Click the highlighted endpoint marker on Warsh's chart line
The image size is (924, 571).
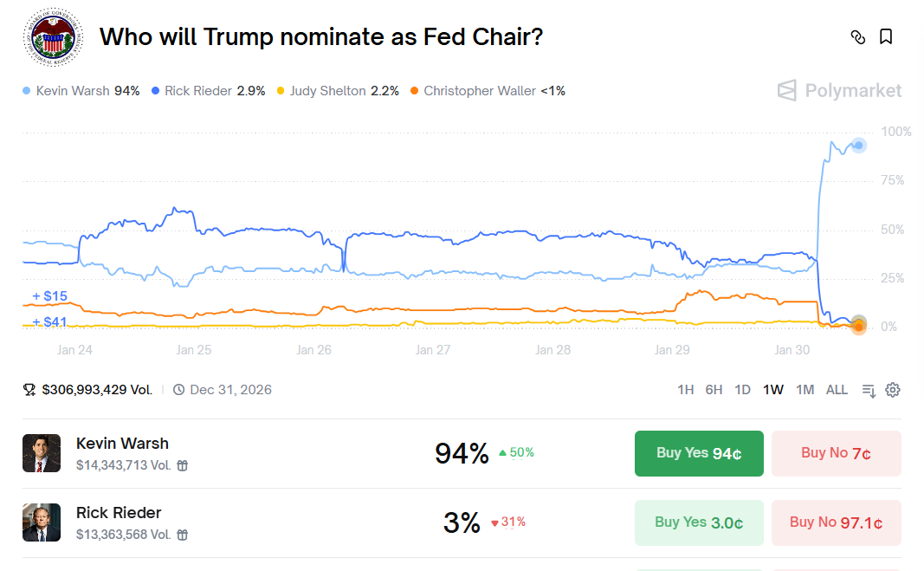pyautogui.click(x=858, y=146)
